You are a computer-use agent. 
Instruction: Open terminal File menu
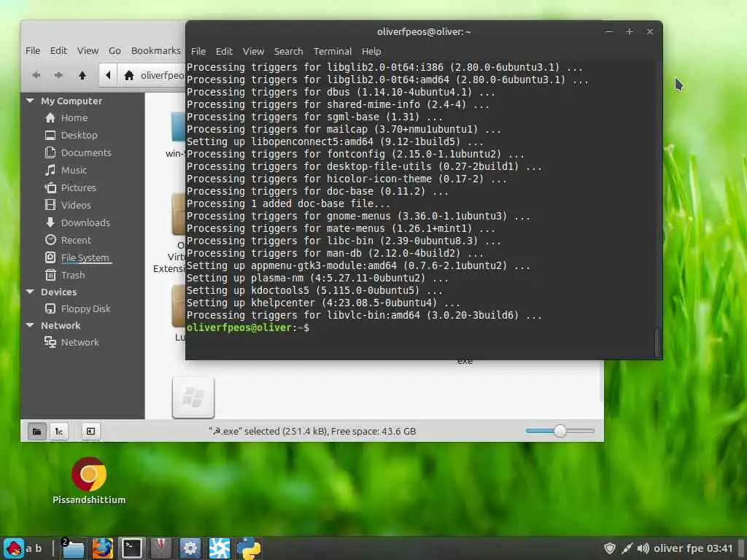point(198,51)
